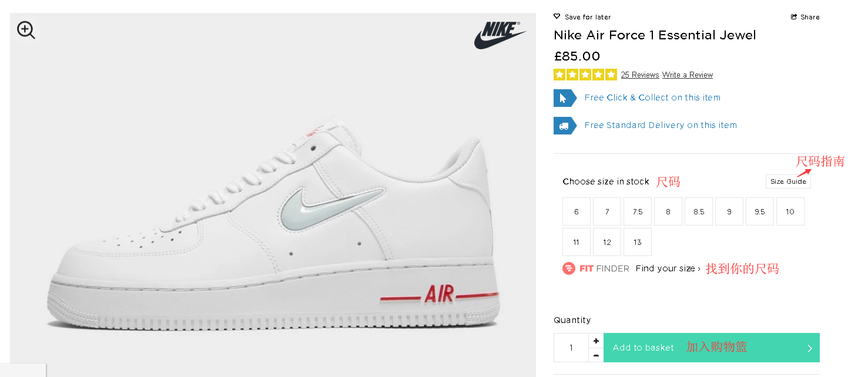
Task: Open Find your size link
Action: (668, 268)
